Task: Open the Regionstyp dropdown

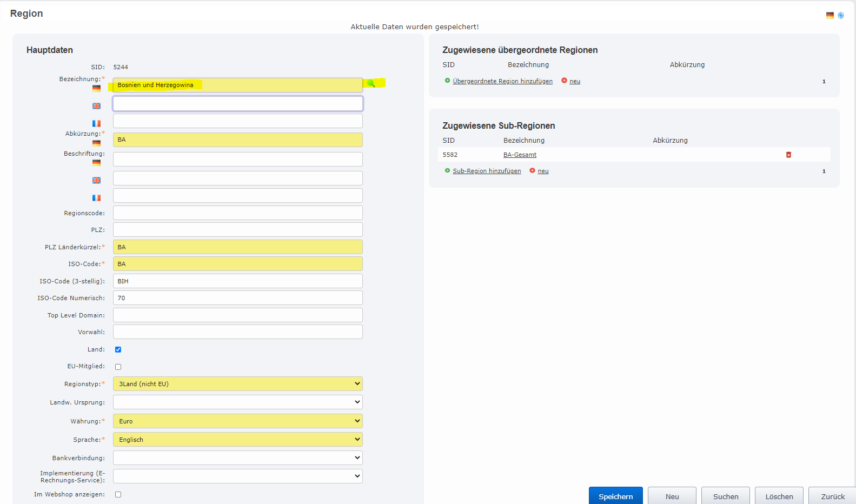Action: tap(237, 384)
